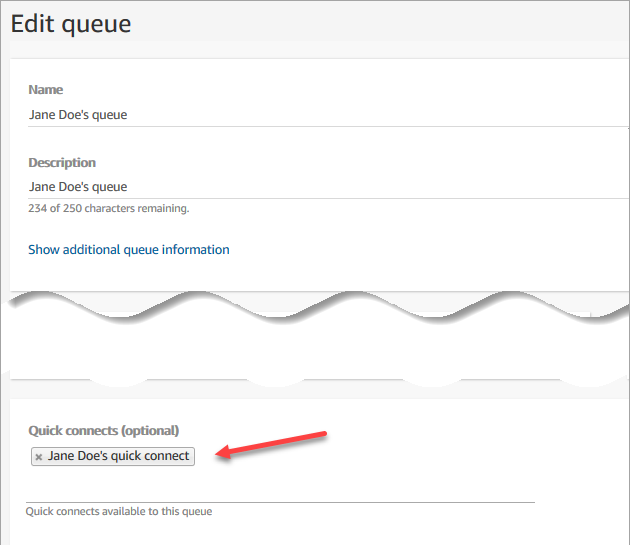Click empty space right of the Name text

[400, 114]
